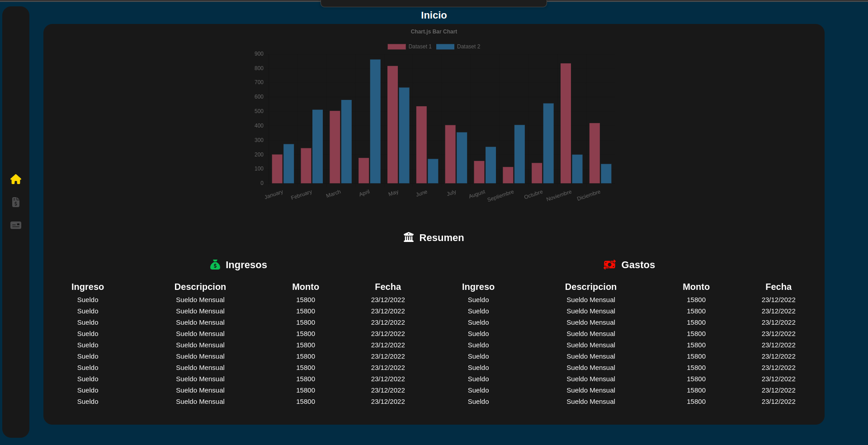Image resolution: width=868 pixels, height=445 pixels.
Task: Click the Fecha column header in Gastos
Action: click(x=778, y=287)
